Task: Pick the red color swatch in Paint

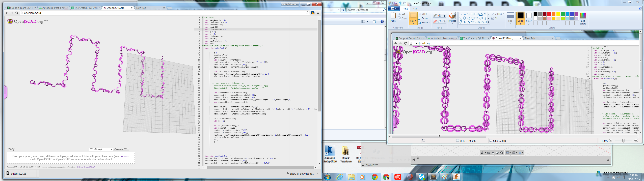Action: tap(549, 14)
